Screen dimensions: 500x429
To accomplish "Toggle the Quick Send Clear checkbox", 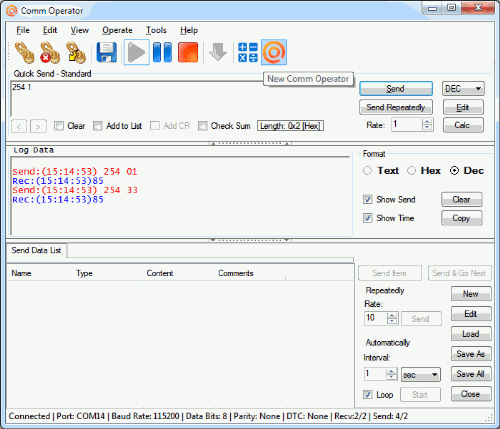I will 59,126.
